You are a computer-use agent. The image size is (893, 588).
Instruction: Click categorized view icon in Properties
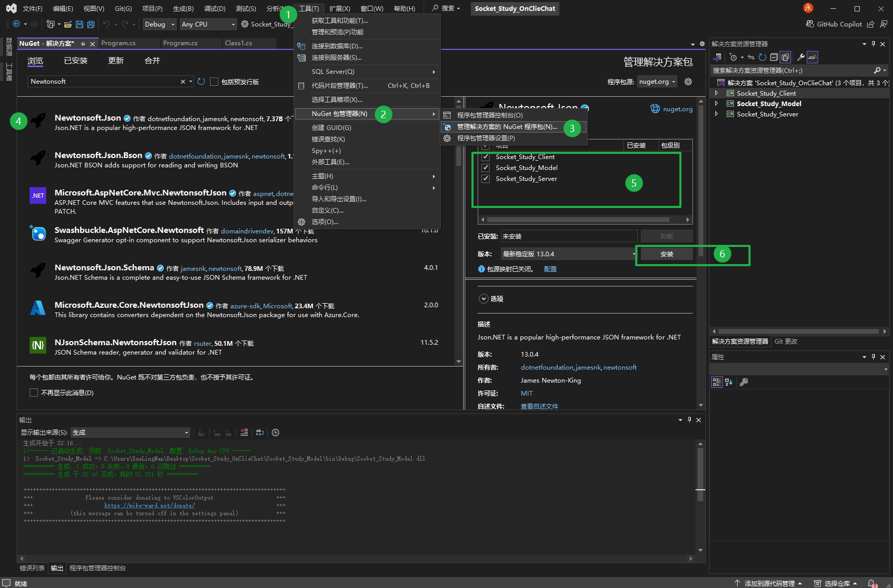[717, 382]
